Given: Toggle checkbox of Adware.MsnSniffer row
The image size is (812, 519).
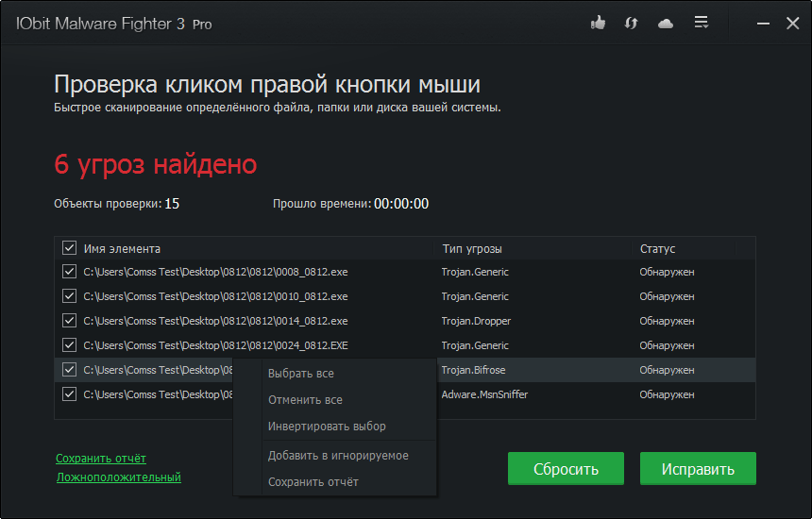Looking at the screenshot, I should coord(69,393).
